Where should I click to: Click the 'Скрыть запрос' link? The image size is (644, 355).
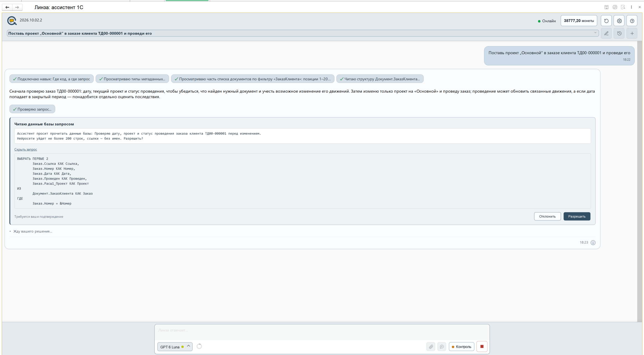pyautogui.click(x=25, y=149)
